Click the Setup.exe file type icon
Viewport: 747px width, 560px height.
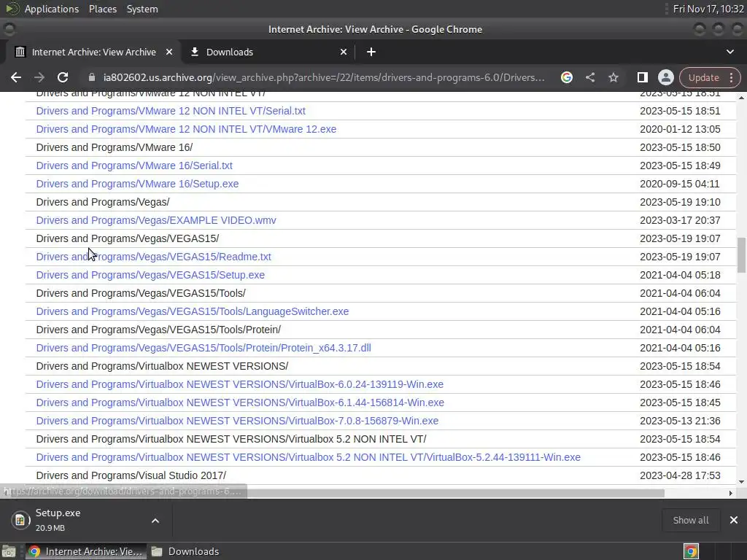[x=20, y=520]
